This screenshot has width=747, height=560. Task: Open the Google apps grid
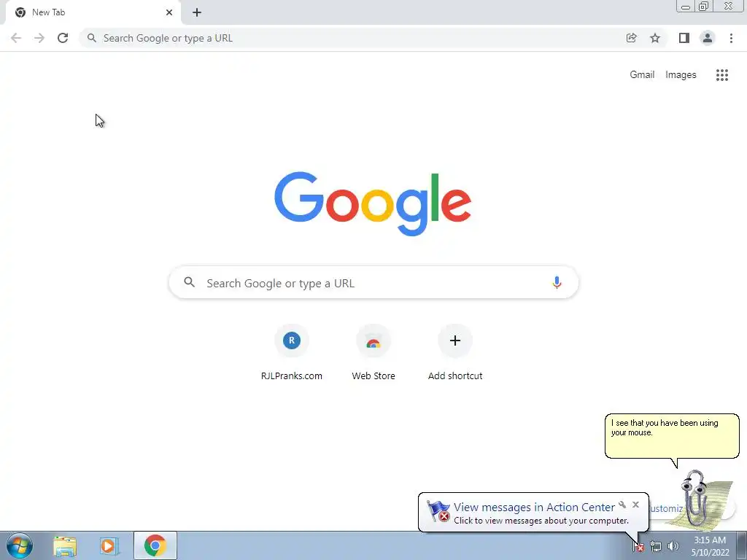click(x=722, y=75)
